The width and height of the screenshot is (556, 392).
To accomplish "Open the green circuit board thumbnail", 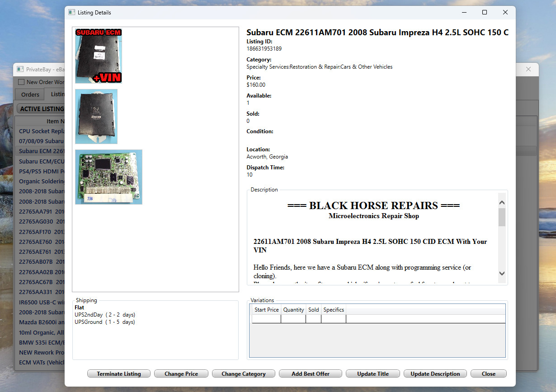I will pyautogui.click(x=108, y=177).
